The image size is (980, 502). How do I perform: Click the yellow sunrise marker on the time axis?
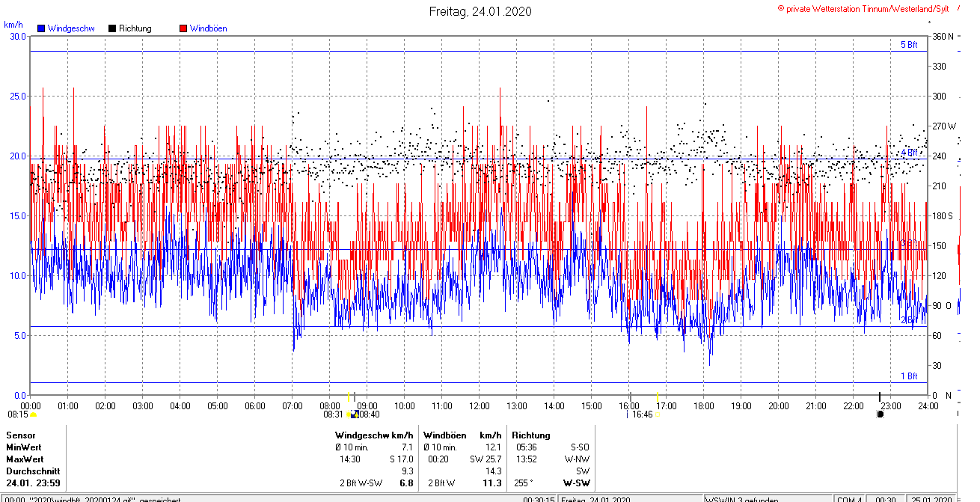point(349,396)
